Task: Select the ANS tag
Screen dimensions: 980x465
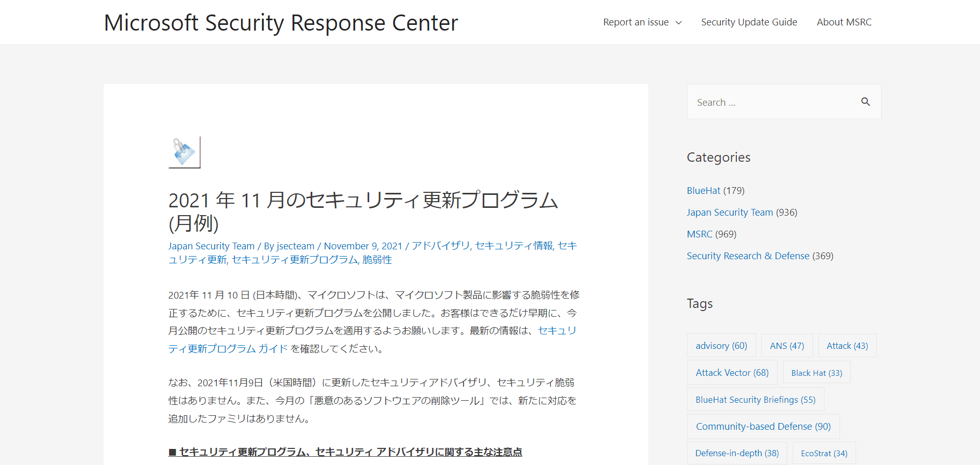Action: (787, 346)
